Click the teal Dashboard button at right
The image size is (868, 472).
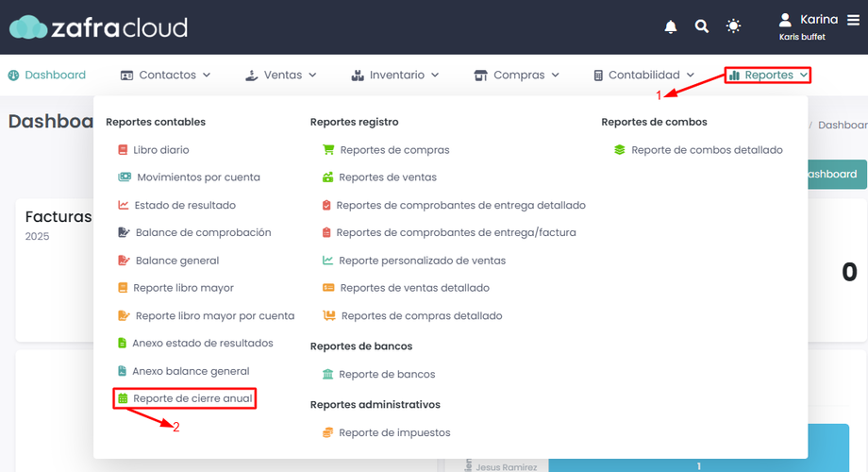pos(837,174)
